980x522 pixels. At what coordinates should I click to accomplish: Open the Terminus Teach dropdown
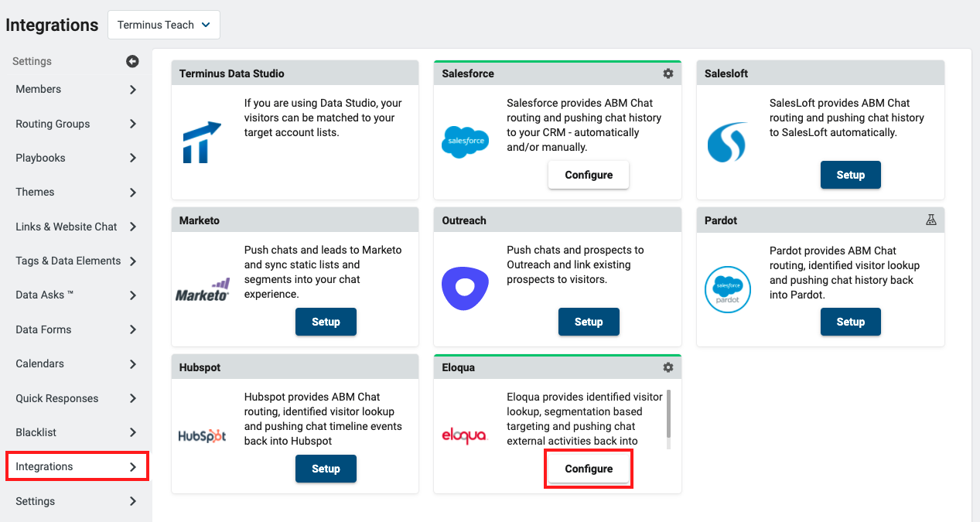click(x=164, y=25)
